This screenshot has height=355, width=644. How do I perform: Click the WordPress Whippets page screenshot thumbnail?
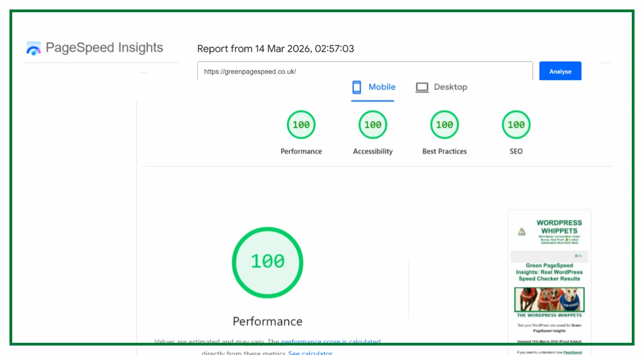click(x=549, y=280)
